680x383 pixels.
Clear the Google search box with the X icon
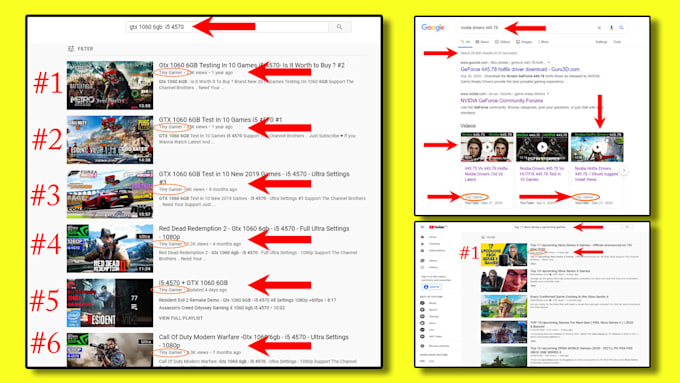[x=599, y=28]
